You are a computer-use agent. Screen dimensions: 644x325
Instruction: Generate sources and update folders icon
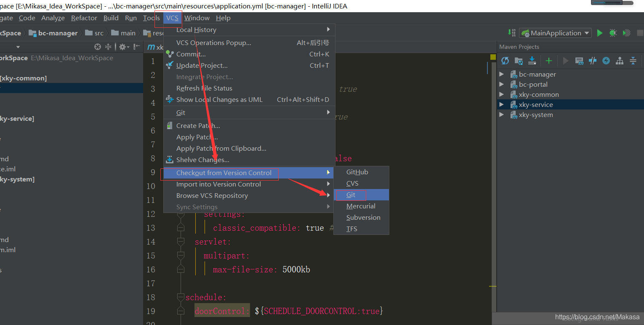coord(519,61)
